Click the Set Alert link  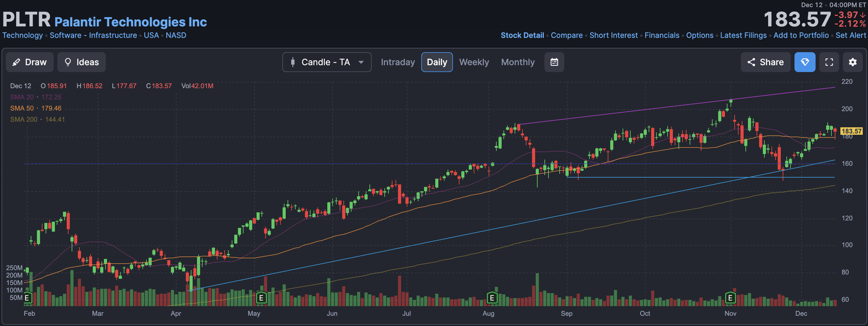851,35
